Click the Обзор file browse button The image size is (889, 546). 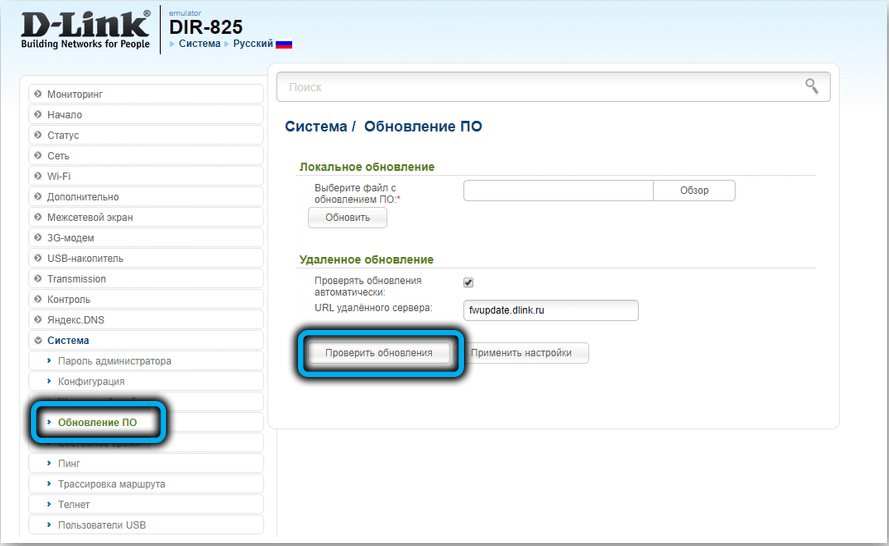pyautogui.click(x=694, y=191)
